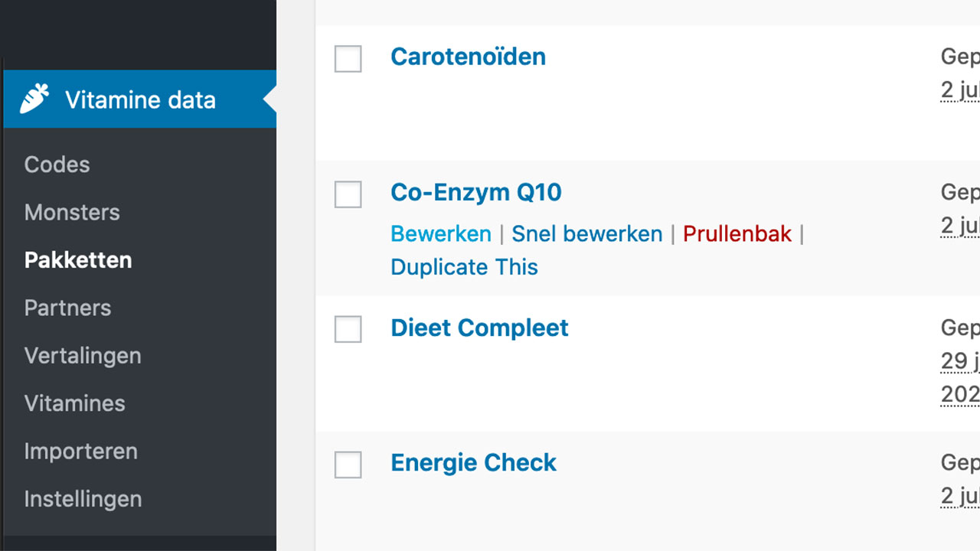Go to Monsters in sidebar
This screenshot has width=980, height=551.
click(x=72, y=212)
